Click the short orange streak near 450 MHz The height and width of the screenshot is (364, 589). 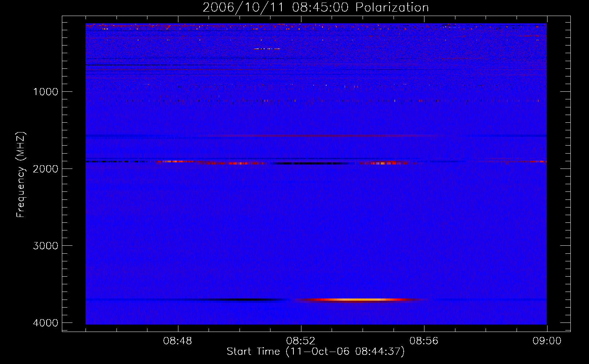[x=267, y=49]
